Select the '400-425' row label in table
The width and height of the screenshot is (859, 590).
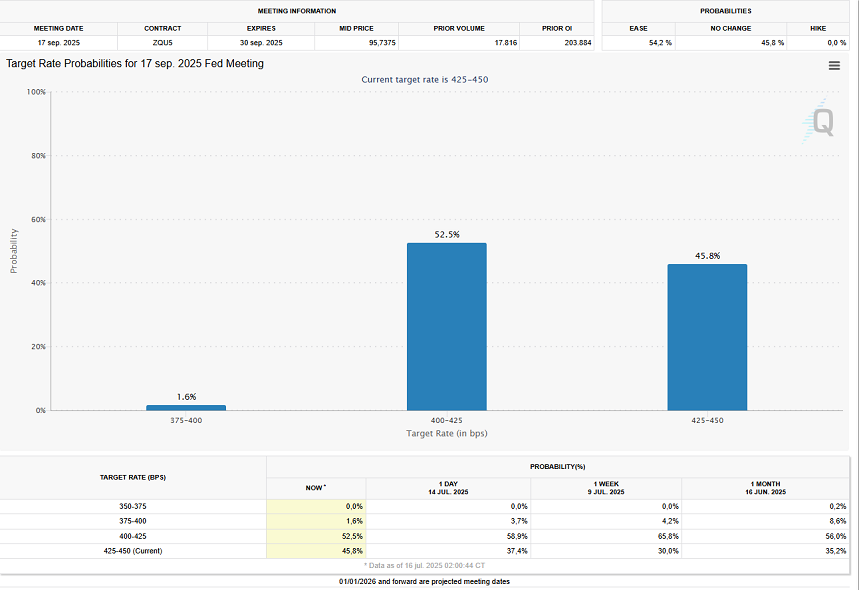coord(133,536)
